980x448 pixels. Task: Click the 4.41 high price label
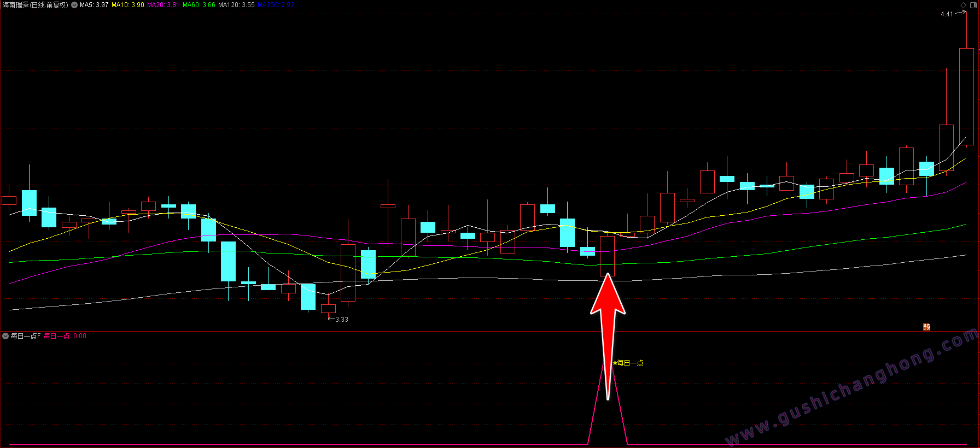[x=947, y=14]
